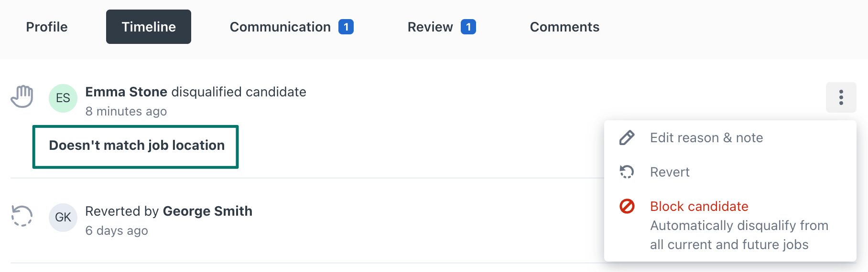Select Revert from the menu

[670, 172]
